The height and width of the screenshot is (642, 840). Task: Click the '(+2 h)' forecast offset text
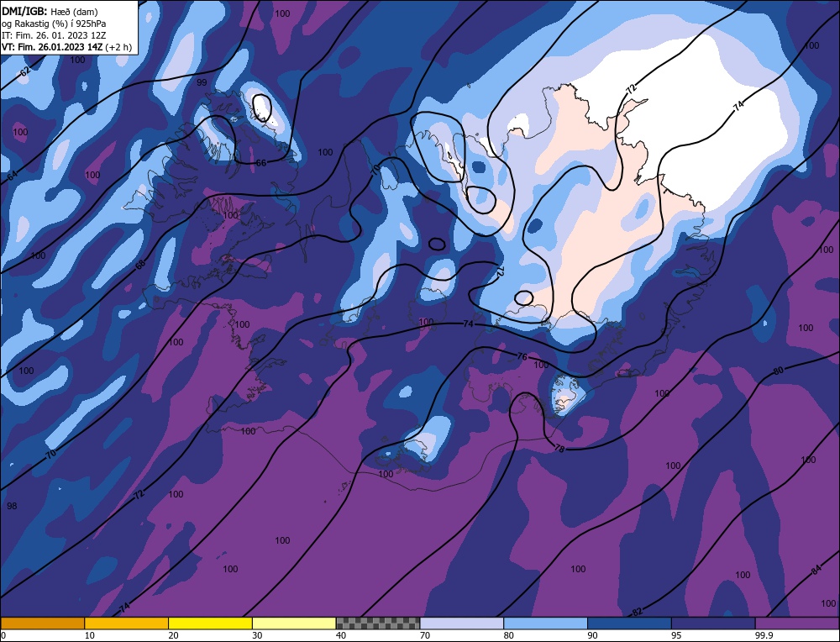click(118, 46)
